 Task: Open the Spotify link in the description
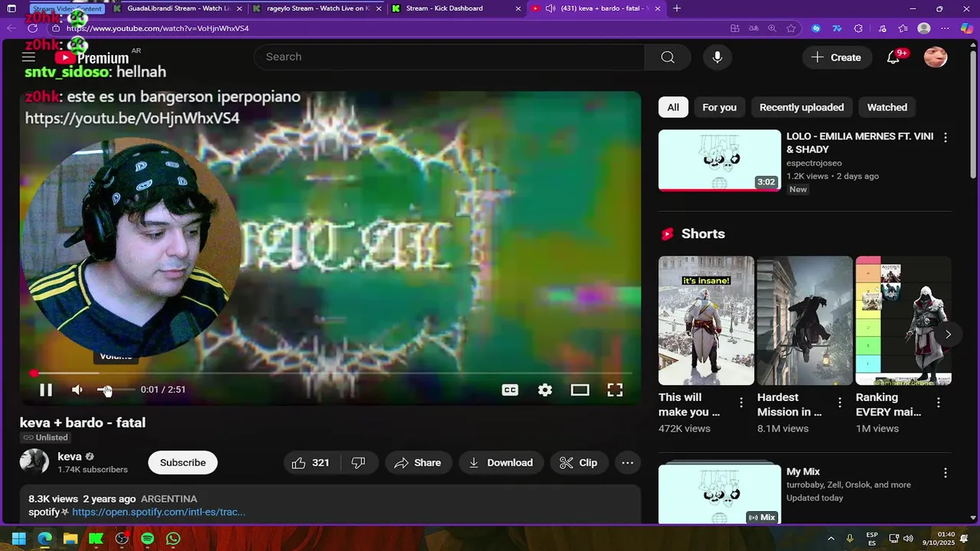click(x=158, y=512)
